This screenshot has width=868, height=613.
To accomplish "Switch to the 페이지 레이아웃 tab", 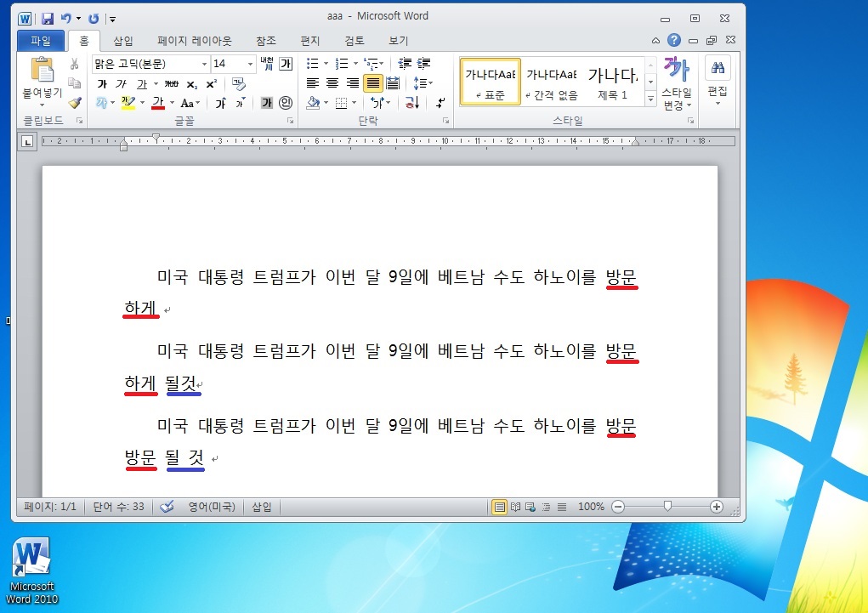I will click(195, 41).
